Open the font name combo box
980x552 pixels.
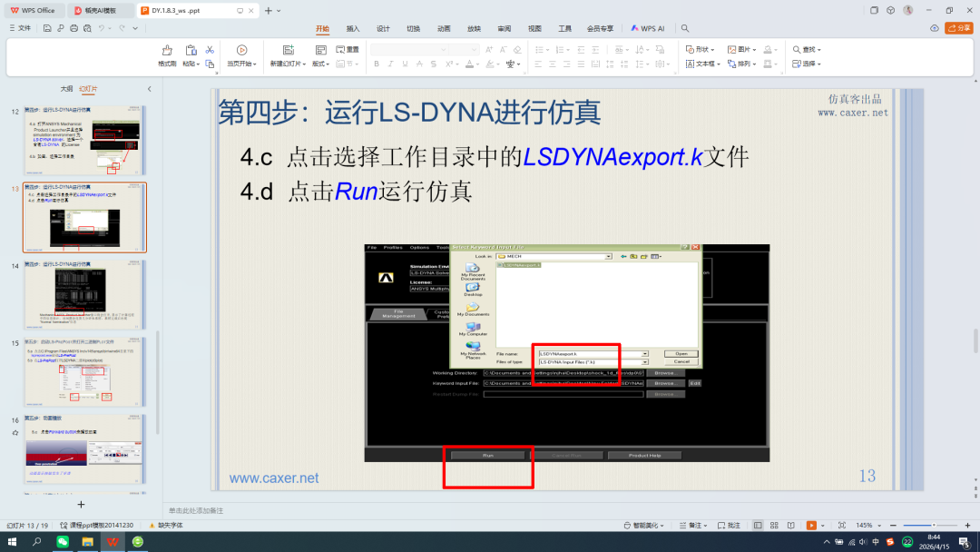click(x=409, y=49)
